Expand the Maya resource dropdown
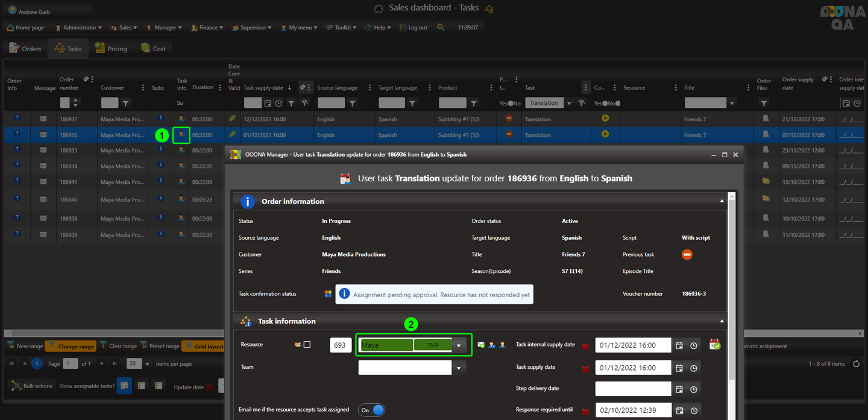This screenshot has height=420, width=868. coord(459,345)
